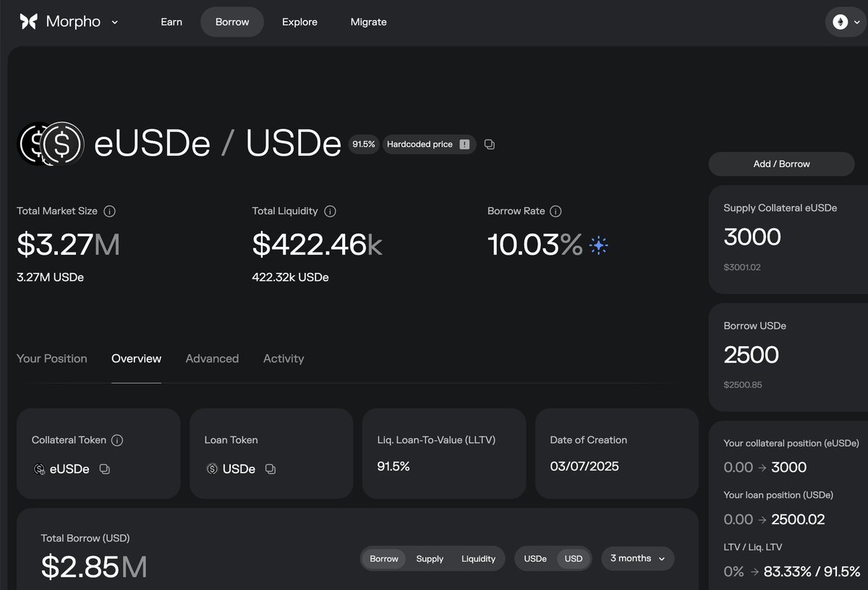
Task: Switch to the Your Position tab
Action: coord(52,358)
